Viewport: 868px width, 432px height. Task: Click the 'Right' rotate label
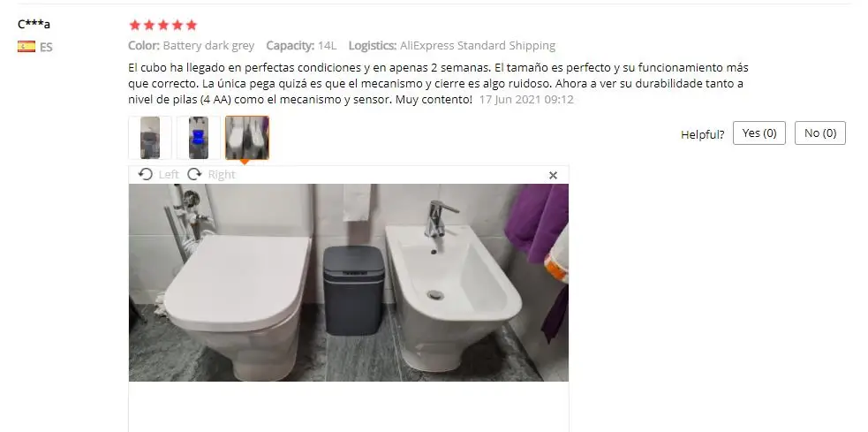point(222,174)
